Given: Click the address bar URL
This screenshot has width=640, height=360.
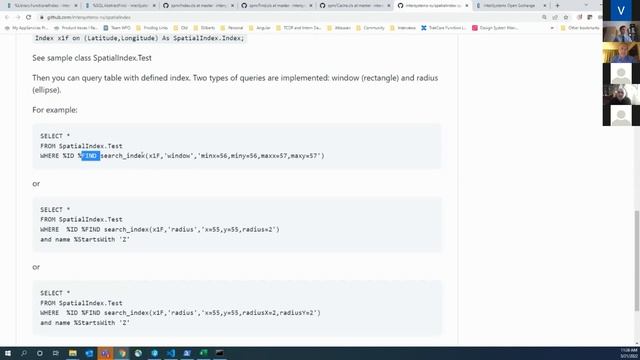Looking at the screenshot, I should coord(89,17).
